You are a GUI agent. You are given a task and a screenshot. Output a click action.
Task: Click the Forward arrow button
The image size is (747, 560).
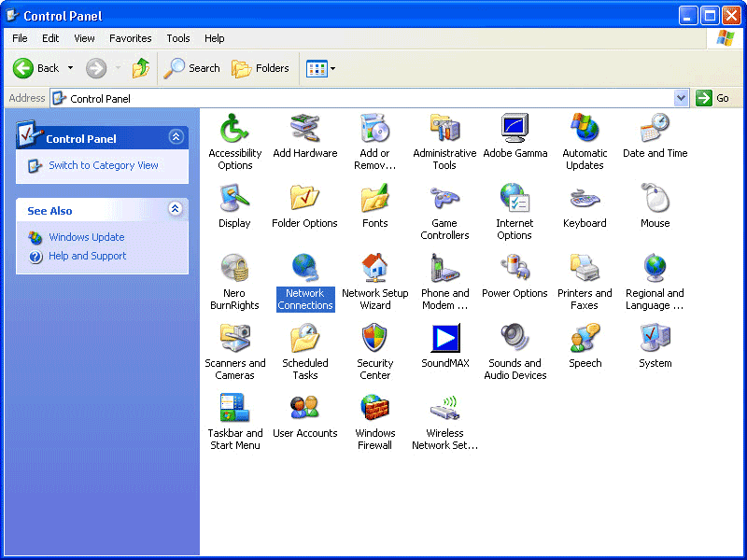[96, 68]
